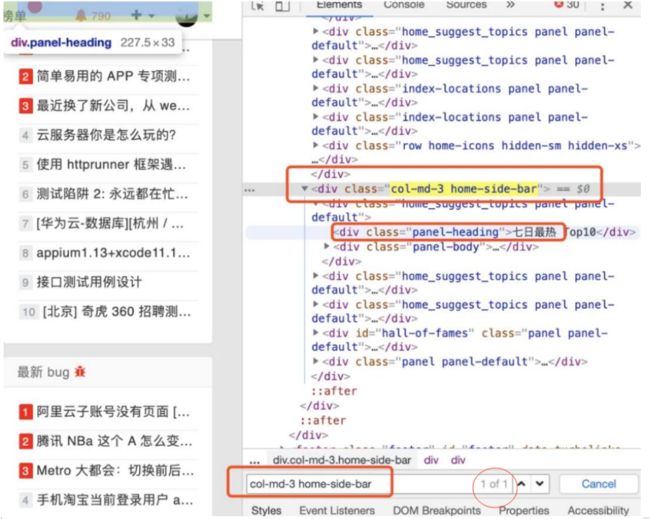This screenshot has width=650, height=519.
Task: Collapse the col-md-3 home-side-bar div node
Action: pyautogui.click(x=305, y=189)
